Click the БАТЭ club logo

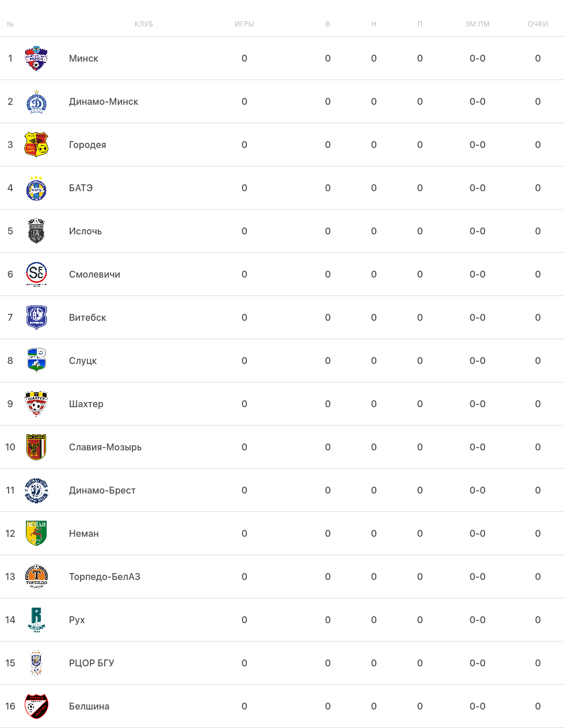36,188
